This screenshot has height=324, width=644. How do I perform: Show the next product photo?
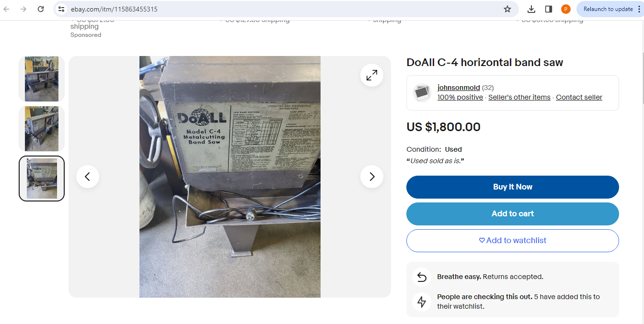372,177
